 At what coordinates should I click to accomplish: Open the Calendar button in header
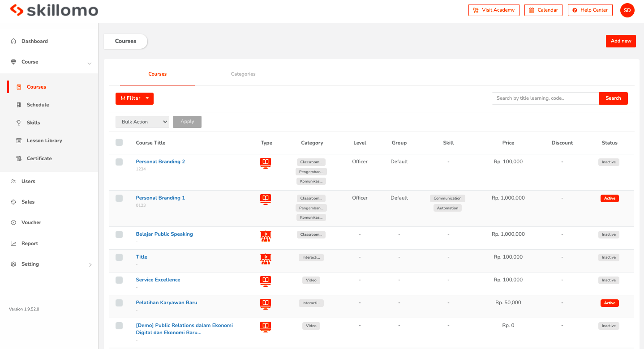[543, 10]
